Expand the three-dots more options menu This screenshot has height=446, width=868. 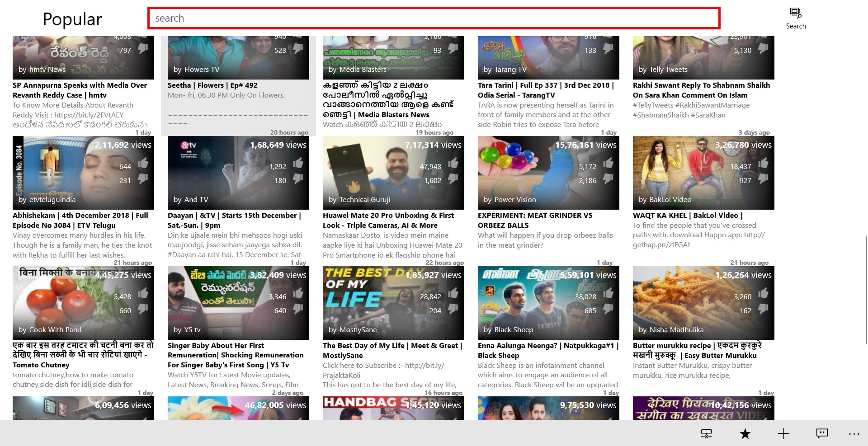click(x=854, y=434)
